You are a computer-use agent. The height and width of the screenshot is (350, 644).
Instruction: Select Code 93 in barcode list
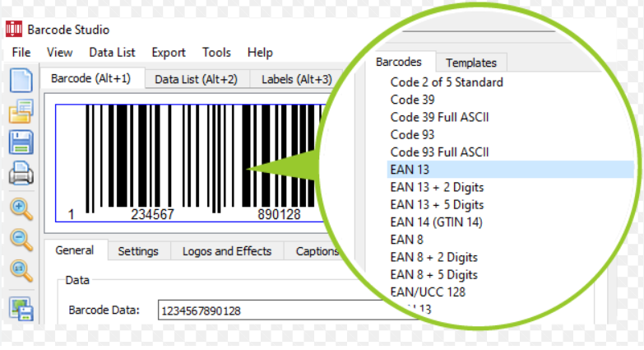coord(412,134)
